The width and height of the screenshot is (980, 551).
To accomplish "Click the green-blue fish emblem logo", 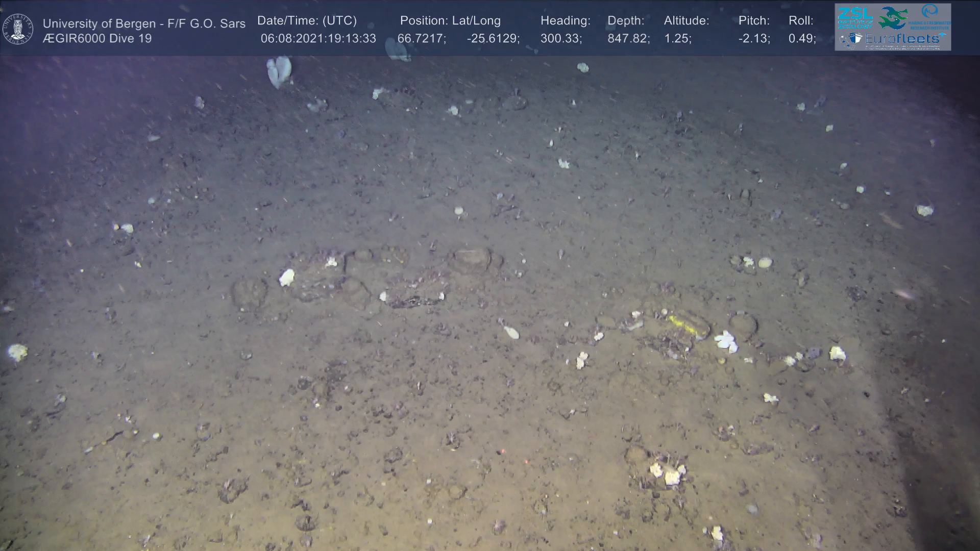I will 893,18.
